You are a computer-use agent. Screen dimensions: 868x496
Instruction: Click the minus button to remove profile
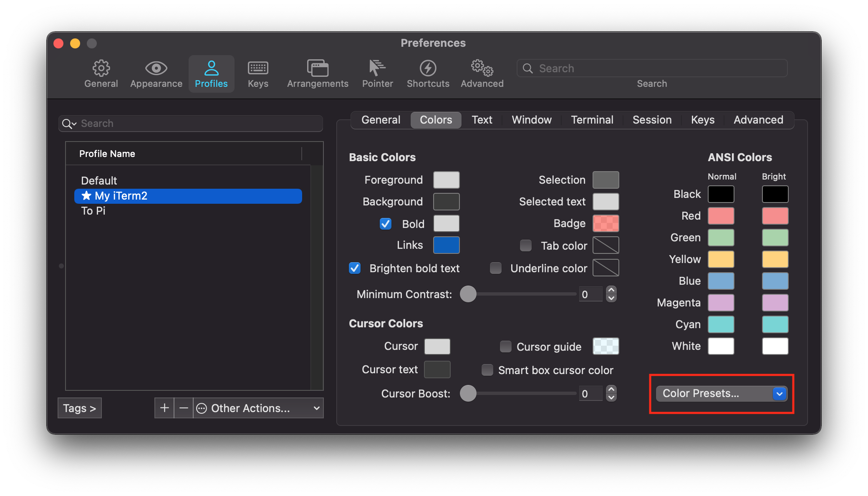click(x=184, y=408)
